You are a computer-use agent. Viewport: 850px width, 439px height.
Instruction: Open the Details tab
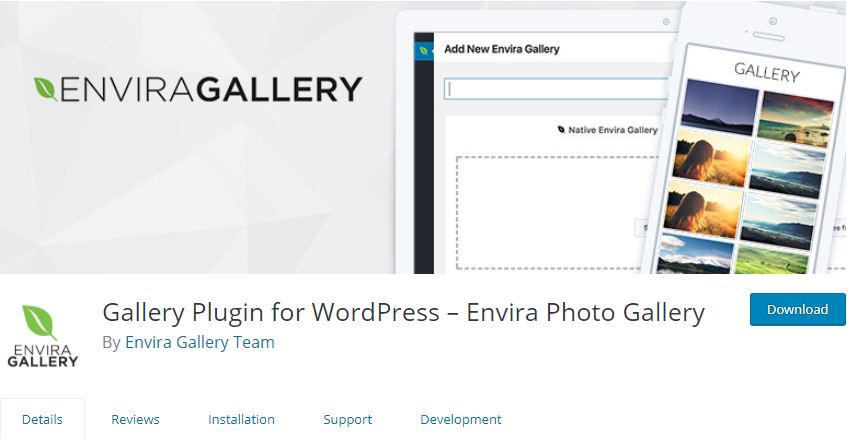[x=42, y=419]
